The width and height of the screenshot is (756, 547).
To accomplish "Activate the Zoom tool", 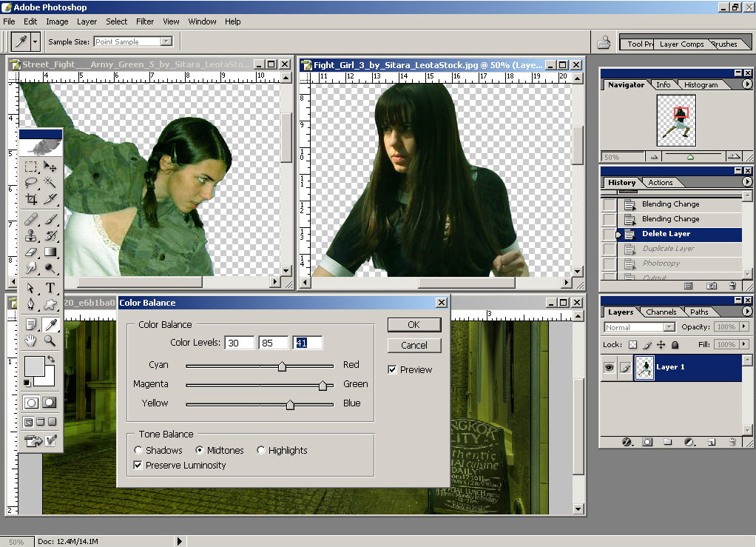I will click(x=48, y=340).
